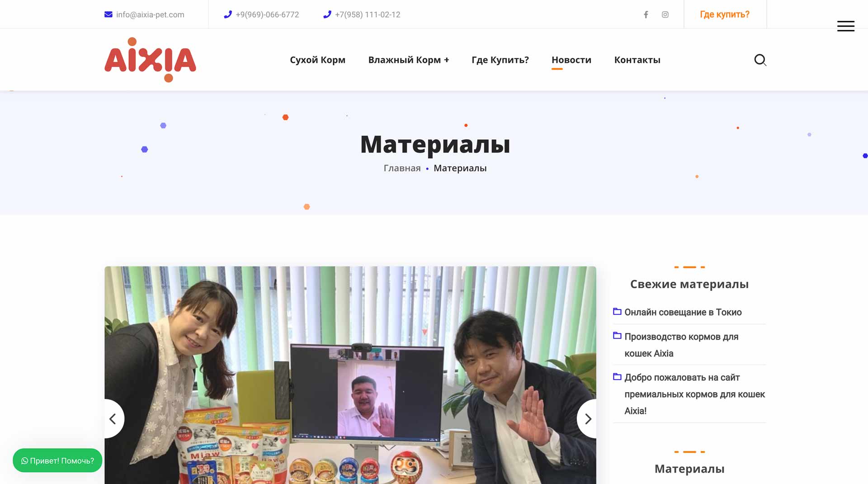This screenshot has width=868, height=484.
Task: Open the hamburger menu at top right
Action: pos(846,26)
